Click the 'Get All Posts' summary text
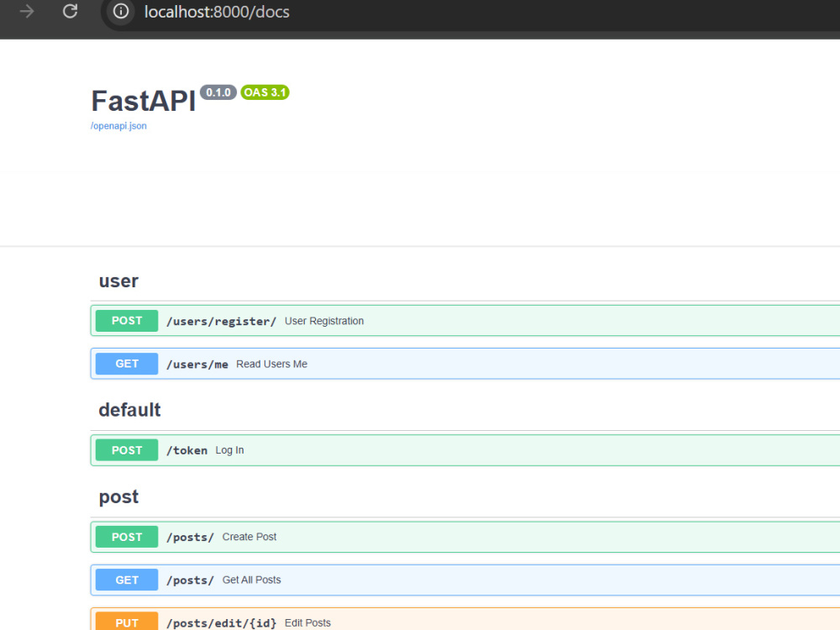 coord(251,580)
